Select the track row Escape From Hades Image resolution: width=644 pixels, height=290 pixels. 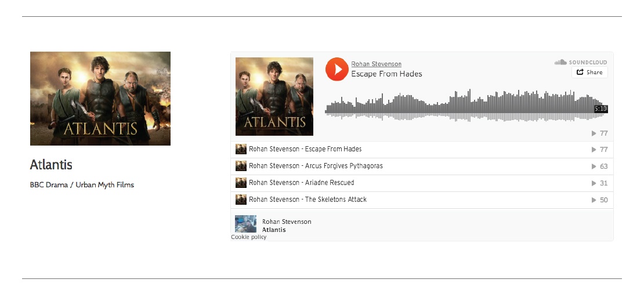coord(422,150)
